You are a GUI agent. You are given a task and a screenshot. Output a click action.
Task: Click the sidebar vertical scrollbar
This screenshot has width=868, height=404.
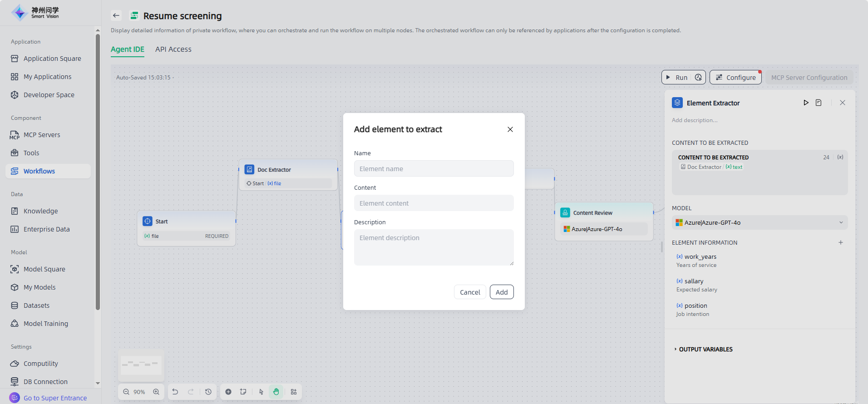pyautogui.click(x=98, y=172)
